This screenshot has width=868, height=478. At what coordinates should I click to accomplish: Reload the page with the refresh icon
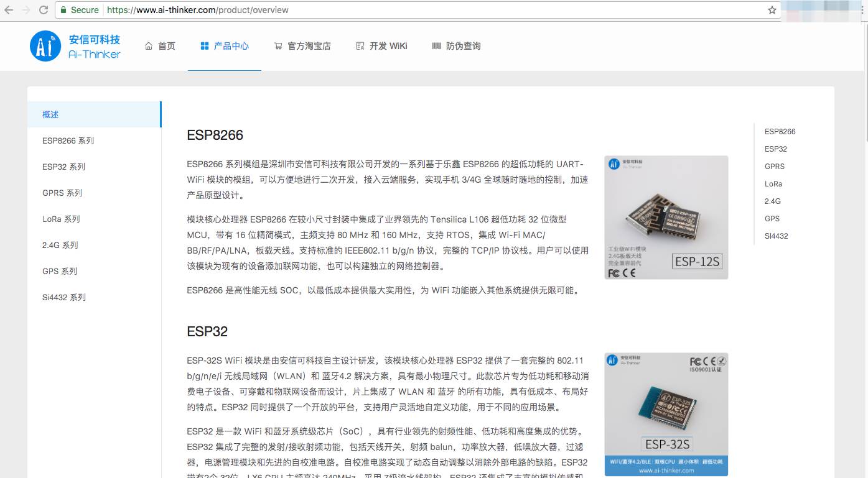click(44, 10)
